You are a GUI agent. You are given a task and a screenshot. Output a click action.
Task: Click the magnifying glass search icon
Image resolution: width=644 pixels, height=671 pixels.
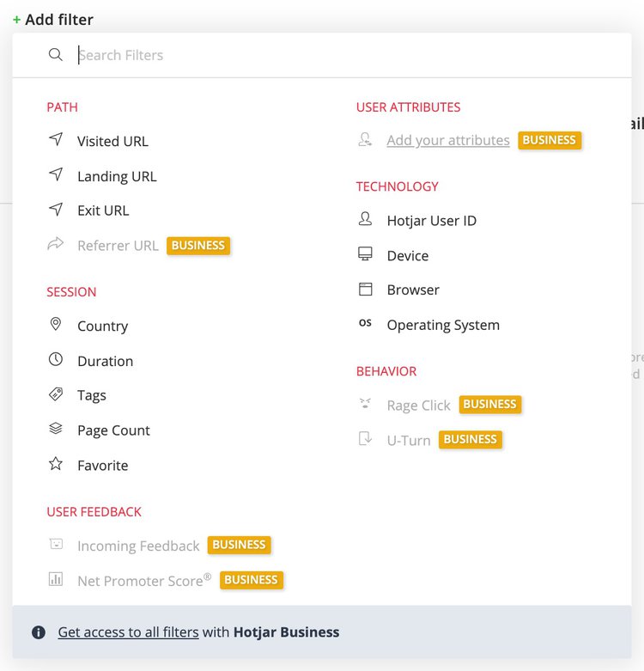56,55
